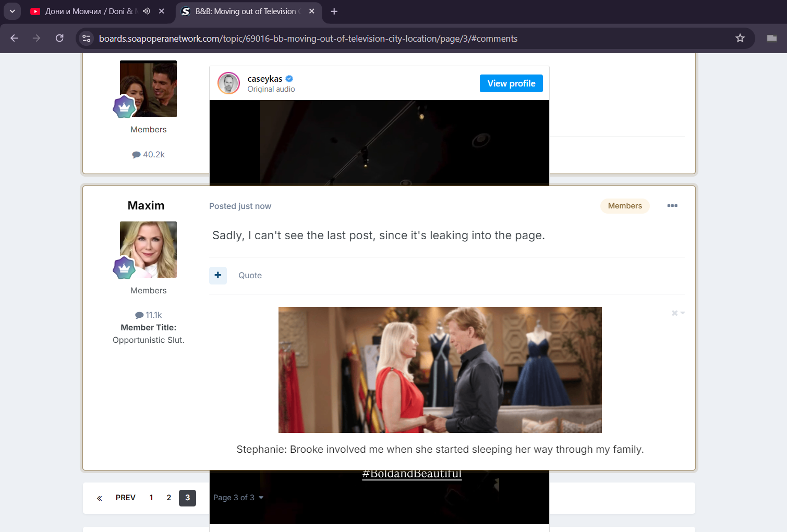Image resolution: width=787 pixels, height=532 pixels.
Task: Click View profile on caseykas embed
Action: (x=511, y=83)
